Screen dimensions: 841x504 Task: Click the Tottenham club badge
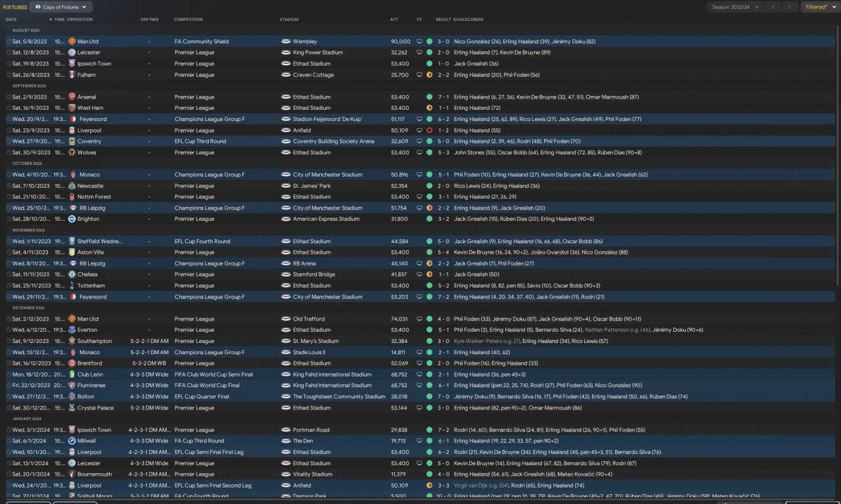click(x=72, y=286)
